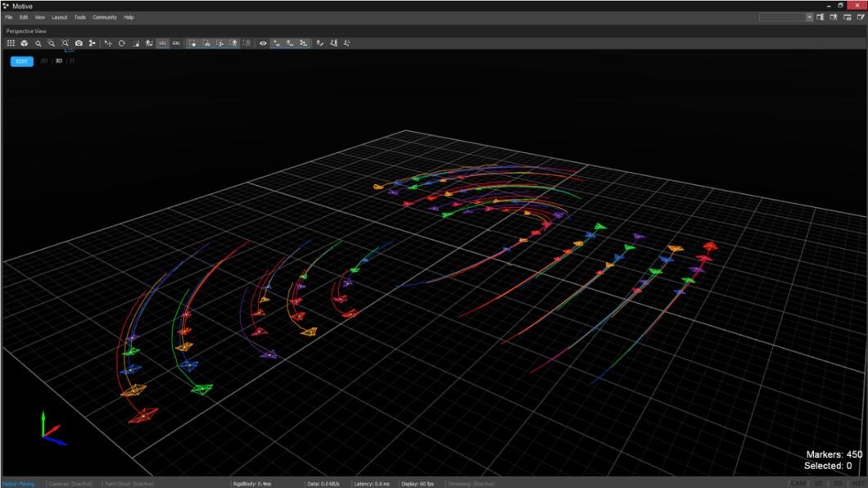The width and height of the screenshot is (868, 488).
Task: Click the marker edit pencil icon
Action: [320, 43]
